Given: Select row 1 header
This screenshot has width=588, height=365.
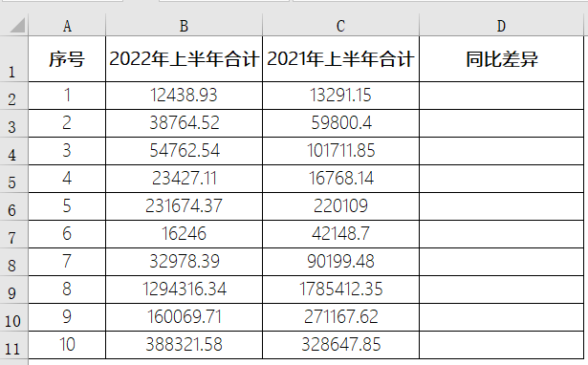Looking at the screenshot, I should click(x=14, y=59).
